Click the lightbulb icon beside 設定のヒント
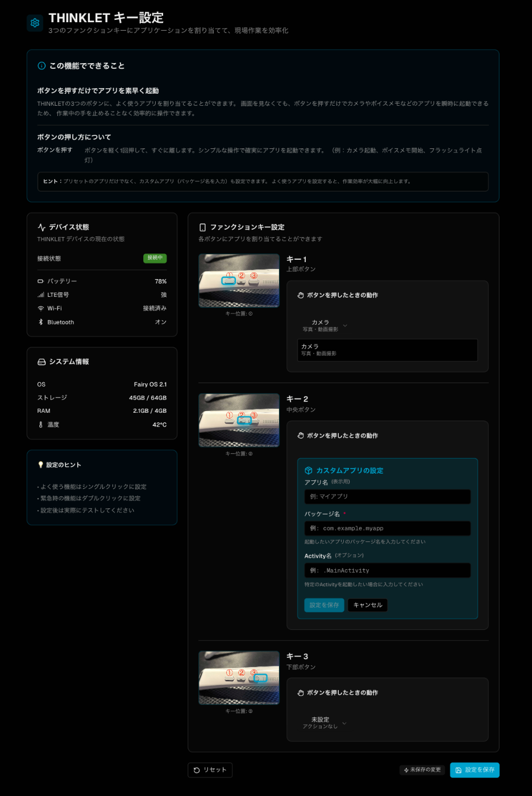The image size is (532, 796). pos(40,465)
